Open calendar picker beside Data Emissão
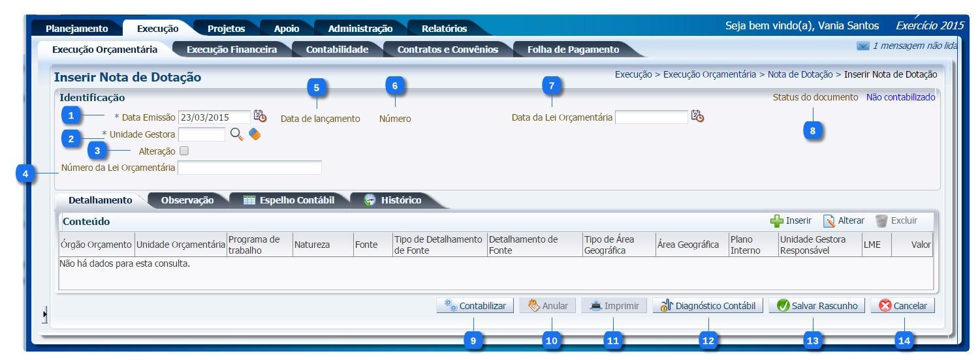Viewport: 980px width, 360px height. coord(260,117)
